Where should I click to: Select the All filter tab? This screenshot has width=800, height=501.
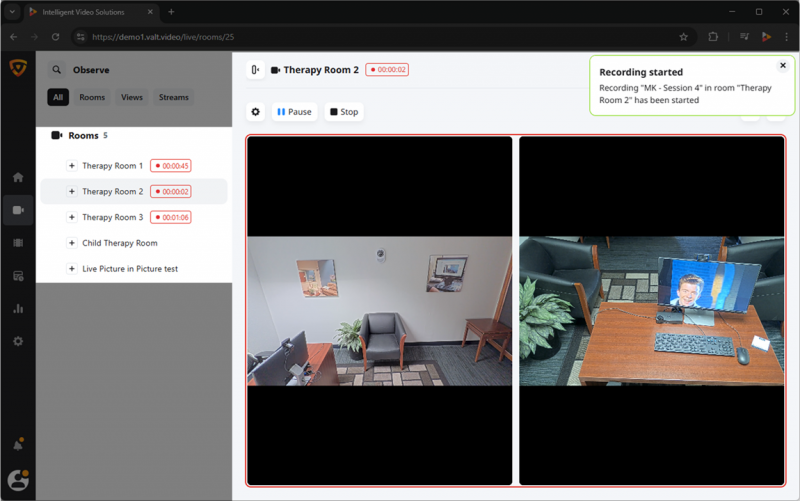(58, 97)
